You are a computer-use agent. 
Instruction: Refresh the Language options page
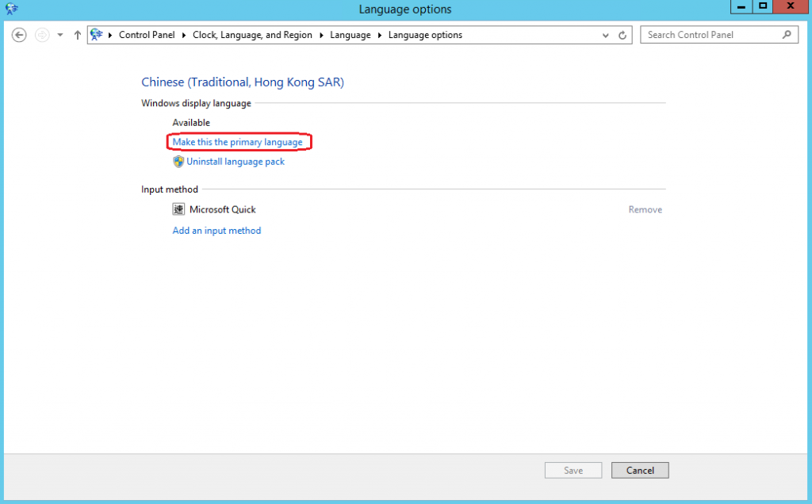click(622, 35)
